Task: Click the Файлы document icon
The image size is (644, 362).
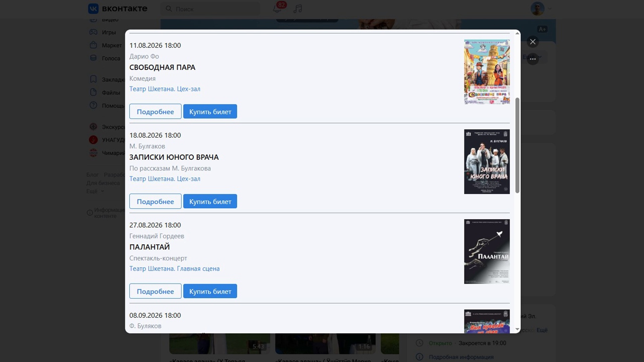Action: pos(93,93)
